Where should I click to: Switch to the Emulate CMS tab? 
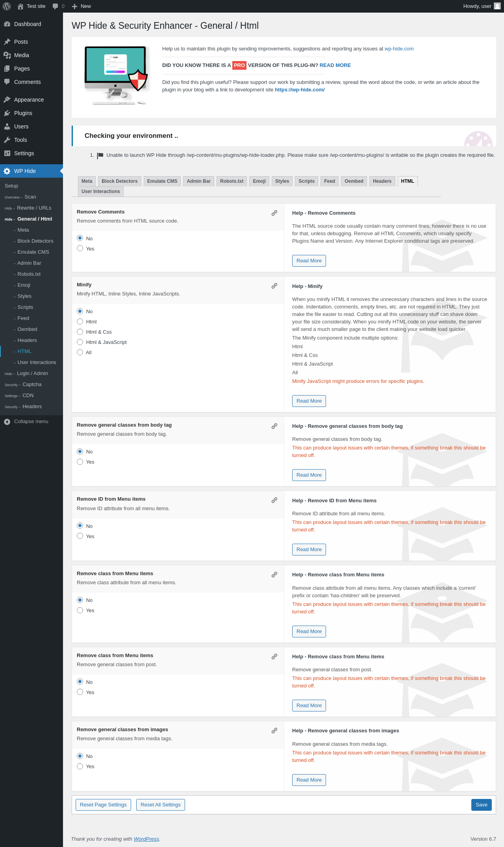(x=162, y=181)
